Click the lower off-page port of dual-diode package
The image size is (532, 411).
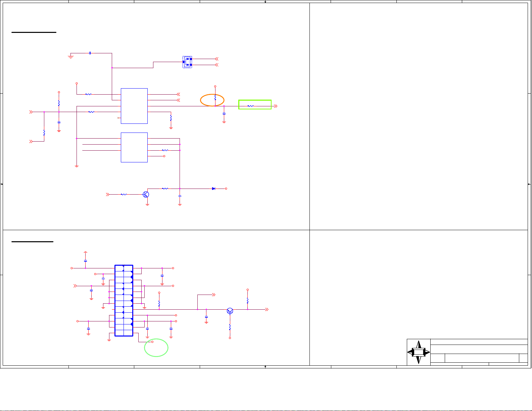(216, 65)
